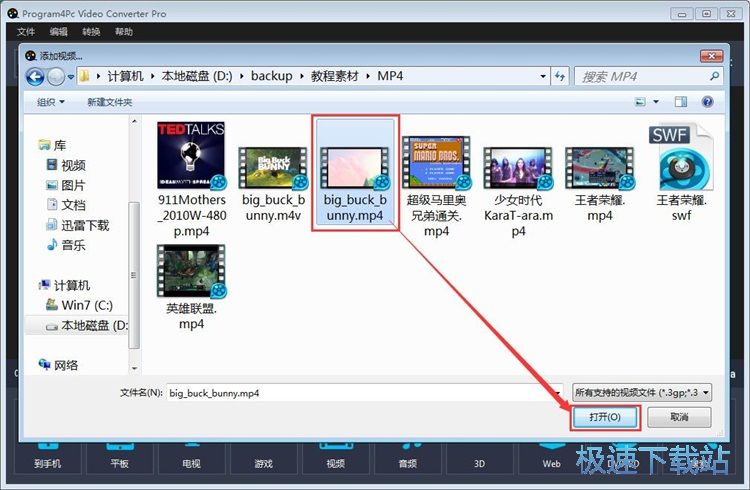Select 游戏 category in Video Converter
750x490 pixels.
[264, 458]
